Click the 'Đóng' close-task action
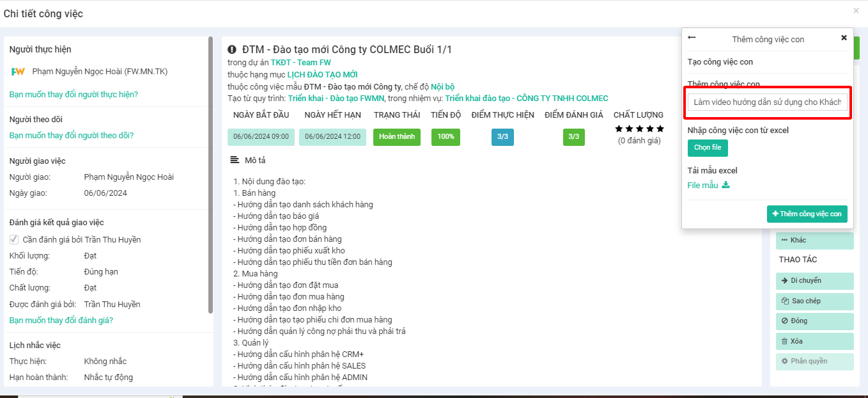 (x=814, y=321)
